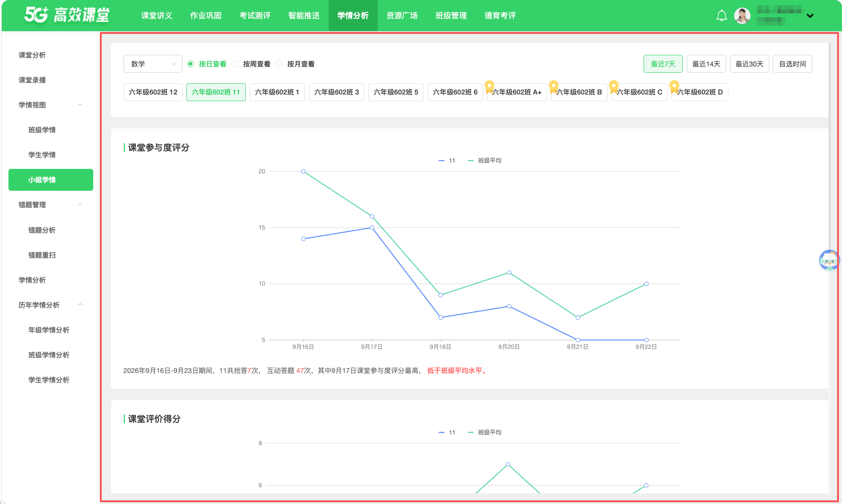Viewport: 842px width, 504px height.
Task: Click the 9月16日 班级平均 data point at 20
Action: pos(303,172)
